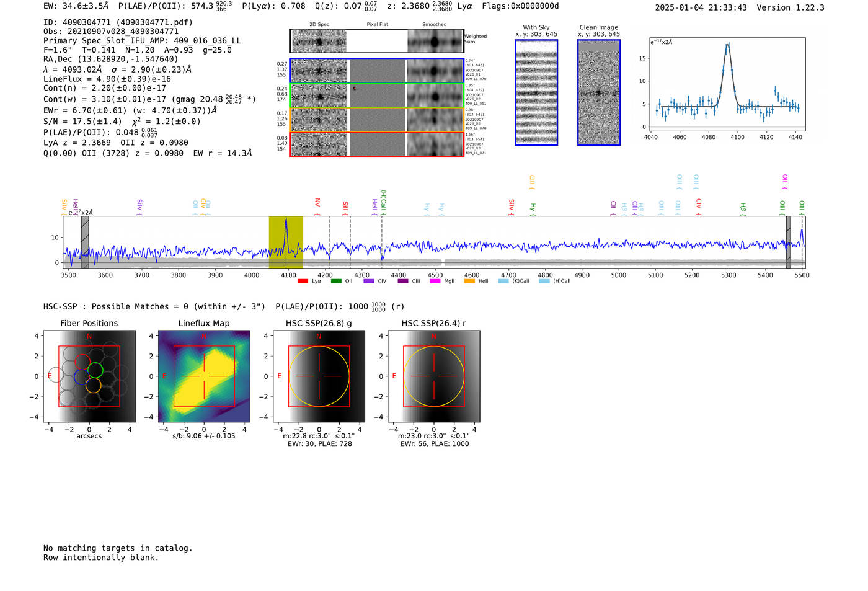The width and height of the screenshot is (868, 591).
Task: Click the EWr: 30, PLAE: 728 caption
Action: [x=319, y=444]
